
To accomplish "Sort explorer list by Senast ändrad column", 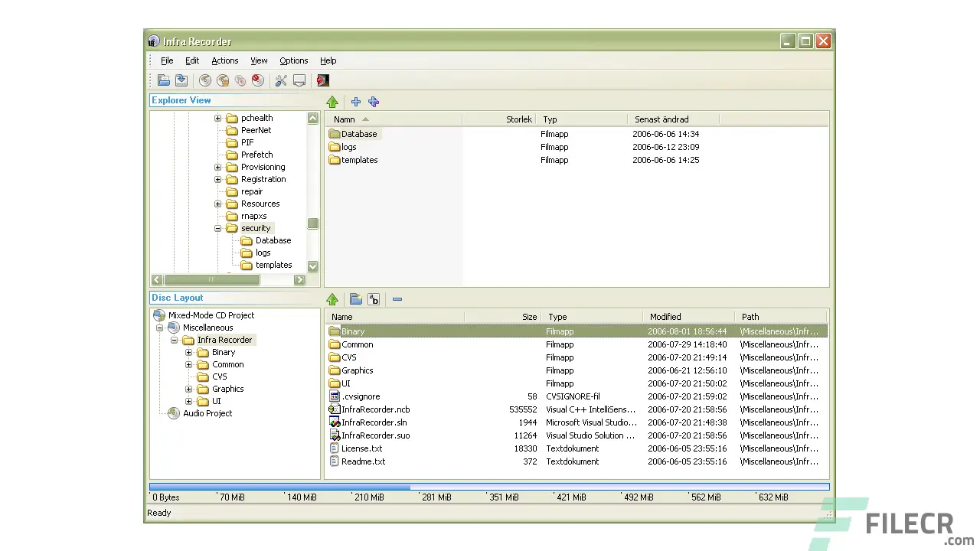I will pos(674,119).
